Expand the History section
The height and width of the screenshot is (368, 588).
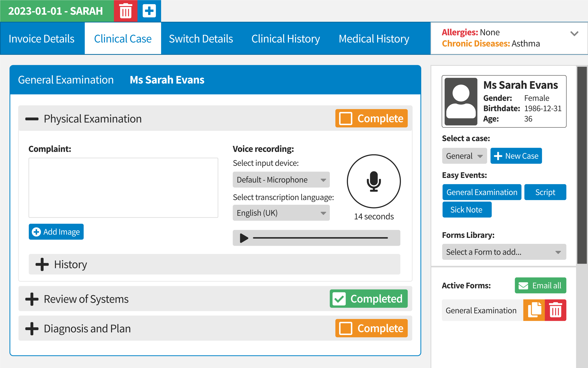coord(42,264)
